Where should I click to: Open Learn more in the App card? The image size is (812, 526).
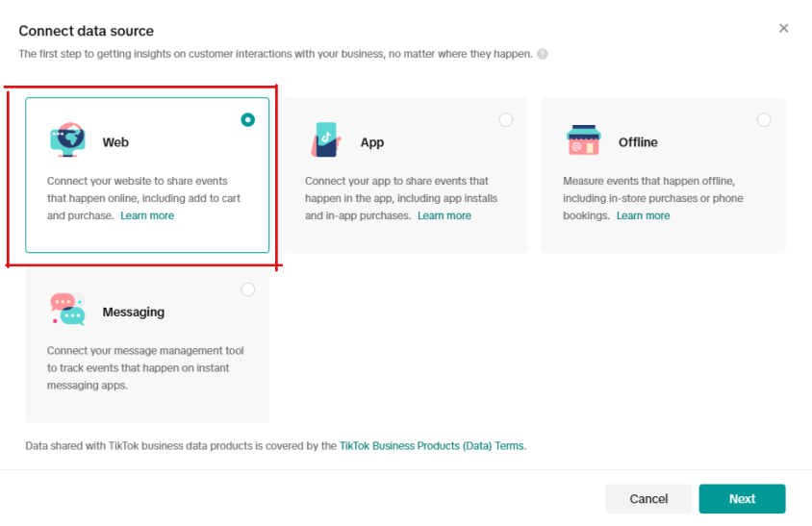(x=444, y=216)
